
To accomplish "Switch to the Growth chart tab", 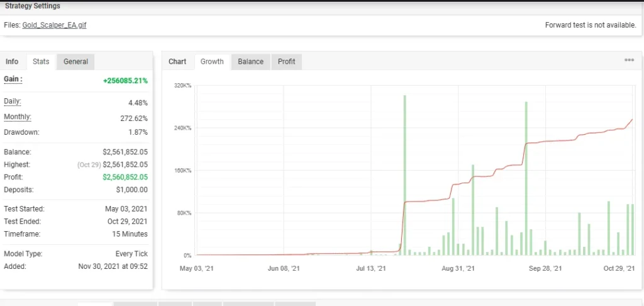I will (212, 62).
